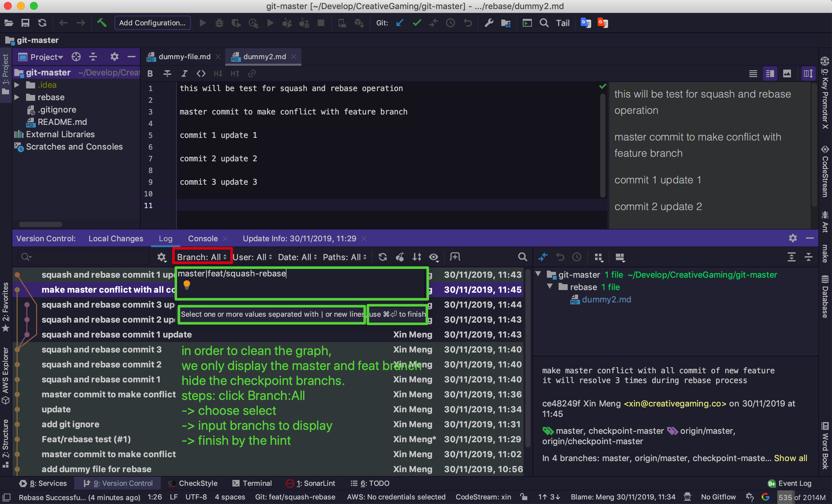Click the Git commit checkmark icon
The width and height of the screenshot is (832, 504).
pyautogui.click(x=417, y=23)
